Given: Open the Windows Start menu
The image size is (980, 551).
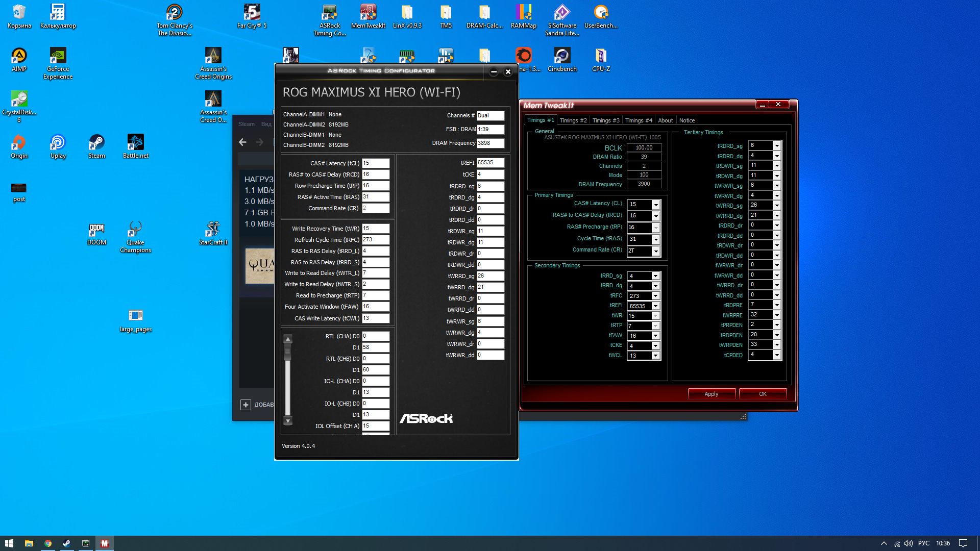Looking at the screenshot, I should [9, 543].
